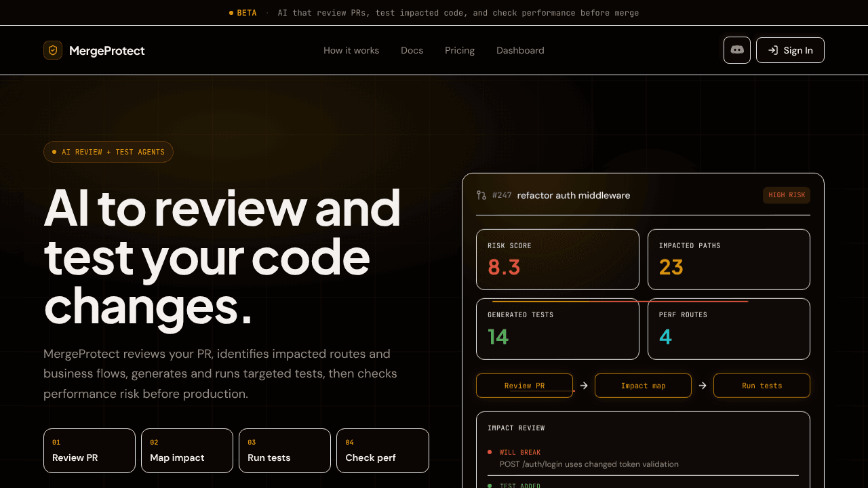The image size is (868, 488).
Task: Click the pull request icon beside #247
Action: pos(481,195)
